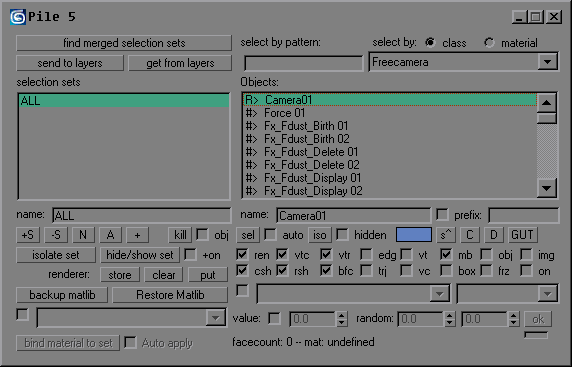Click the Objects list scroll down arrow
Viewport: 572px width, 367px height.
(546, 188)
